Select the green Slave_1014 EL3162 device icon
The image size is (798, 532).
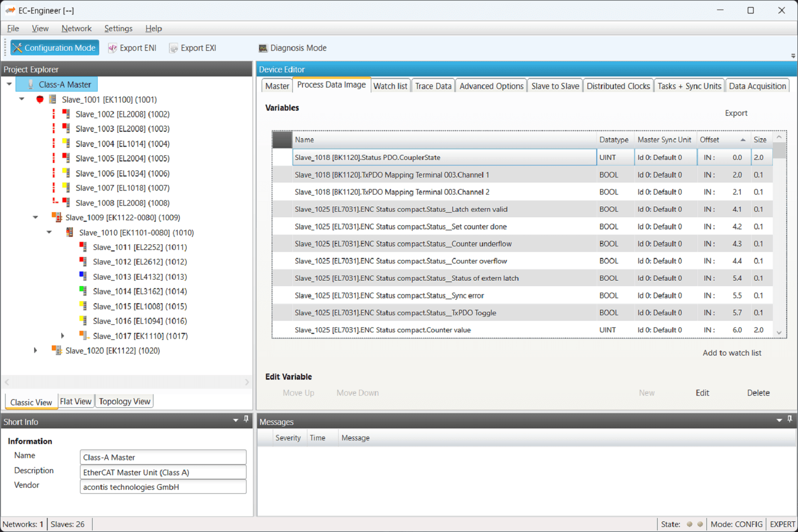(83, 291)
